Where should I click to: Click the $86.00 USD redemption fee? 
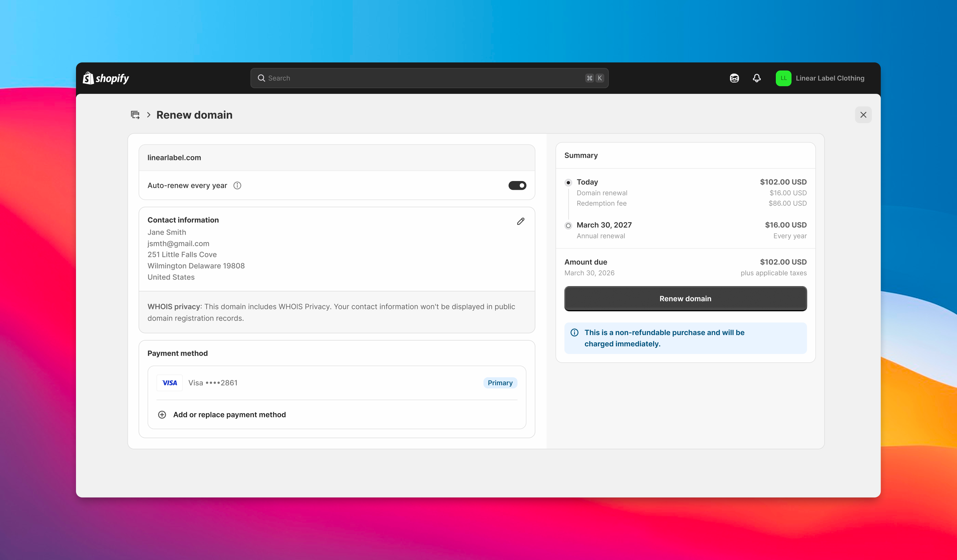[x=788, y=203]
